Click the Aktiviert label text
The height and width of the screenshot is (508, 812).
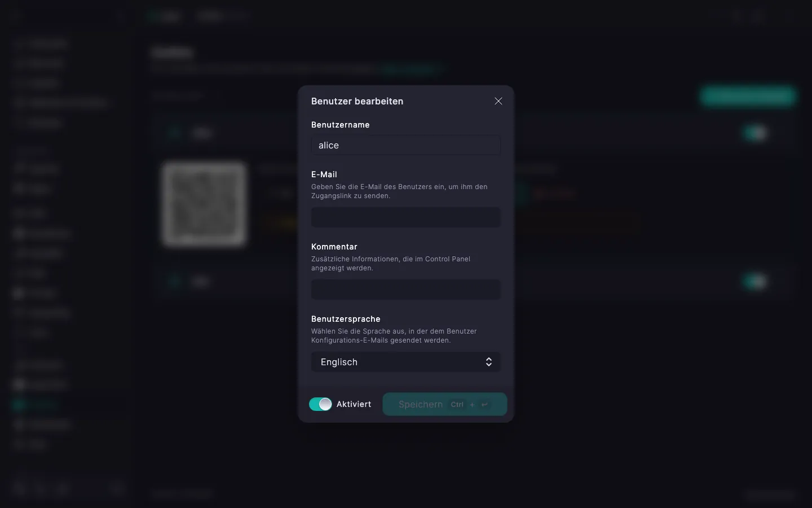point(354,404)
